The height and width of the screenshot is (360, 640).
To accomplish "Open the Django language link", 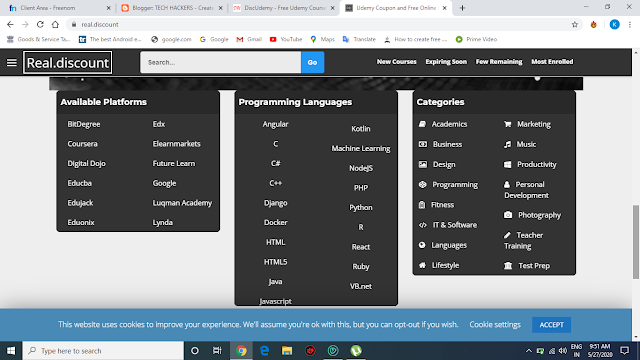I will coord(276,203).
